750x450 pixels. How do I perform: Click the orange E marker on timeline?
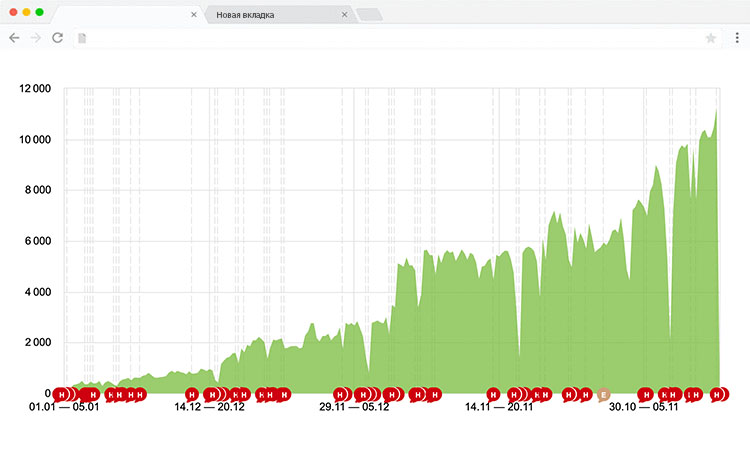pos(603,394)
